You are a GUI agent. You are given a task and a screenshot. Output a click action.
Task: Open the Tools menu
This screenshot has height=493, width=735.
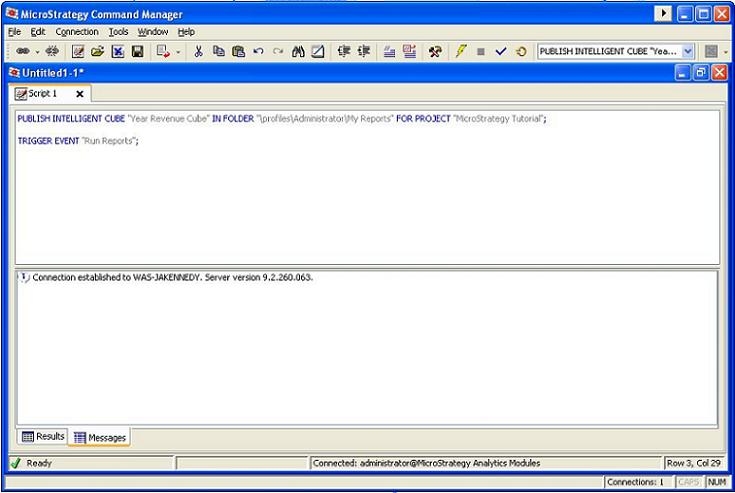[x=119, y=32]
